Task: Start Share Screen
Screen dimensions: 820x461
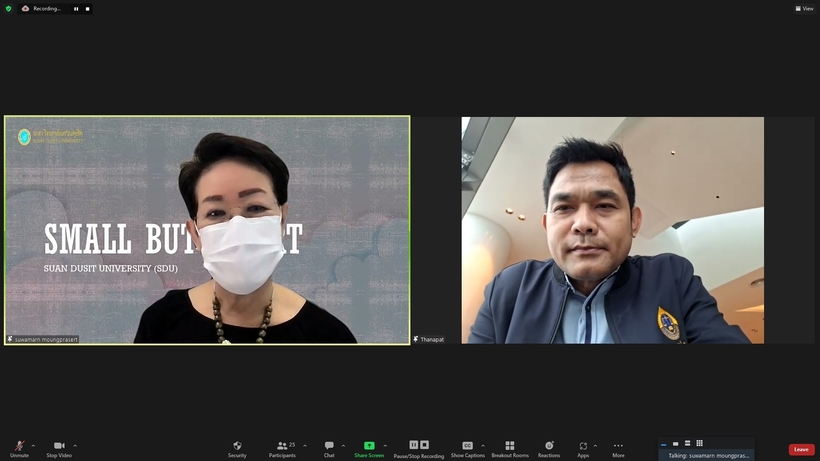Action: pyautogui.click(x=369, y=448)
